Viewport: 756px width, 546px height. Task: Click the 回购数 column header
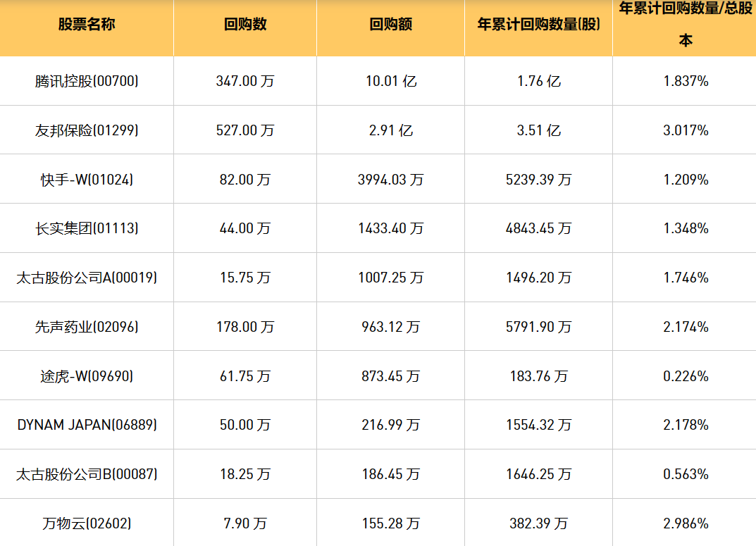(245, 25)
